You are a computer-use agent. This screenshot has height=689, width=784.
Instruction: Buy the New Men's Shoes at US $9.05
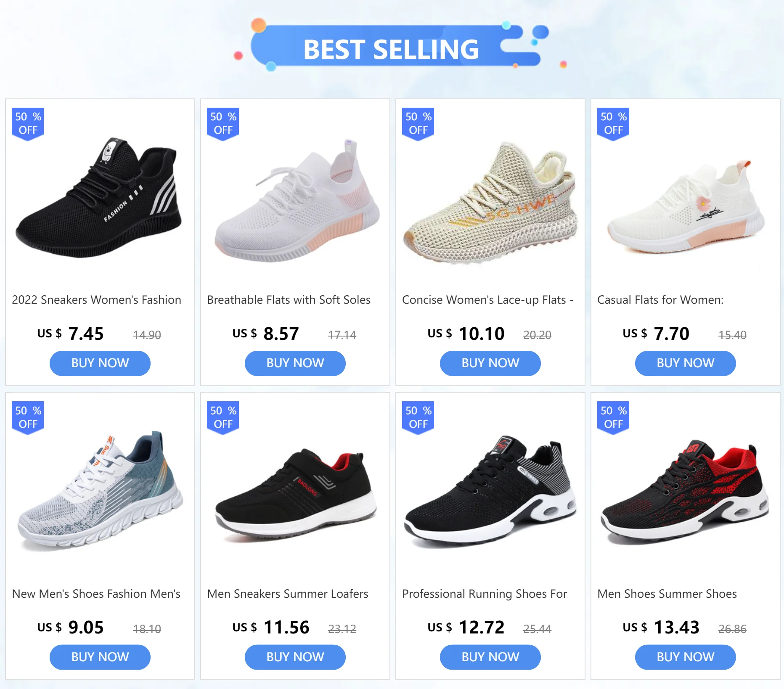[100, 657]
